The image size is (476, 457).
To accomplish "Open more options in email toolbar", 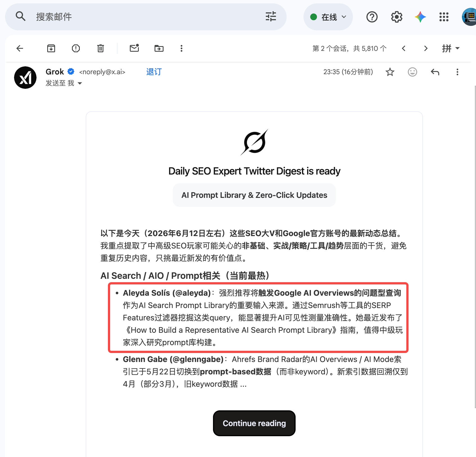I will point(182,48).
